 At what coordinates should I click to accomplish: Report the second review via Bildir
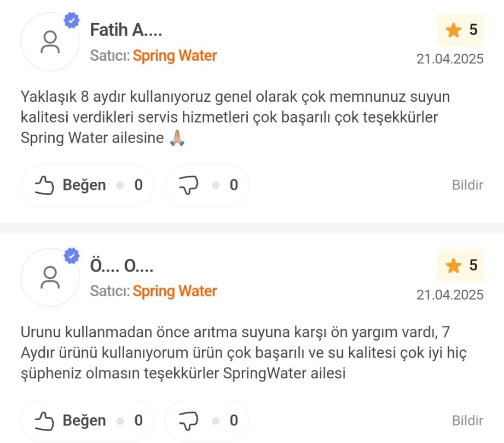(x=467, y=421)
